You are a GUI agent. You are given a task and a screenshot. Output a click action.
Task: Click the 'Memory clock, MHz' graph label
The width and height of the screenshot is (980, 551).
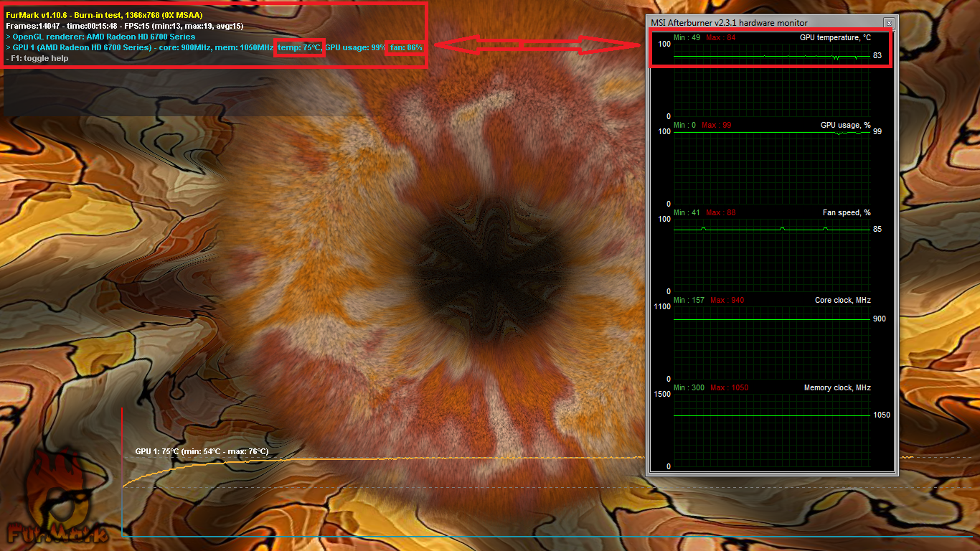837,387
